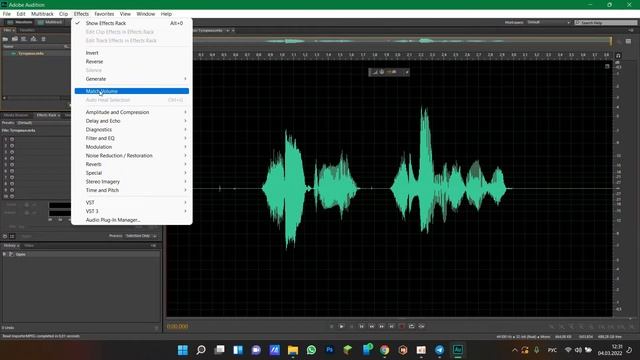Image resolution: width=640 pixels, height=360 pixels.
Task: Toggle power for effects rack slot 6
Action: [x=12, y=171]
